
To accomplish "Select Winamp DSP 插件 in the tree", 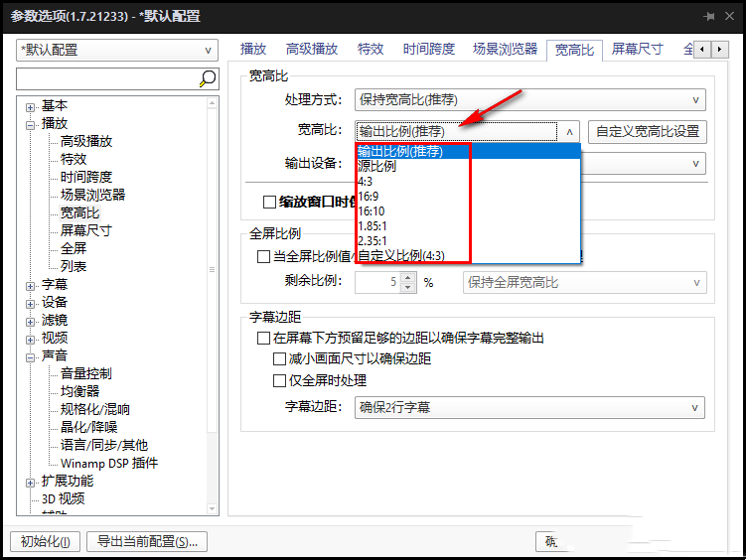I will tap(109, 463).
